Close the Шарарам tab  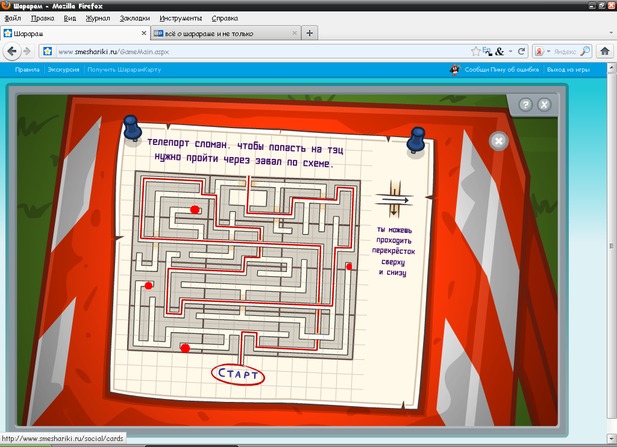tap(144, 33)
